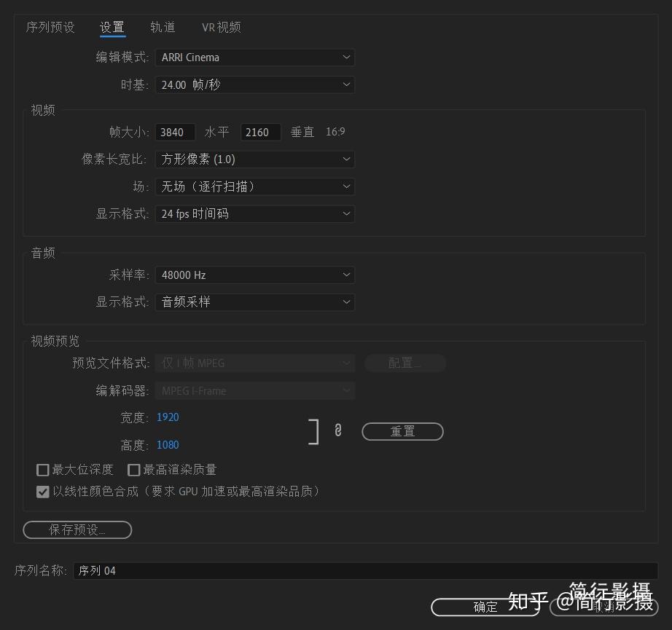
Task: Open the 场 无场 (逐行扫描) dropdown
Action: 254,186
